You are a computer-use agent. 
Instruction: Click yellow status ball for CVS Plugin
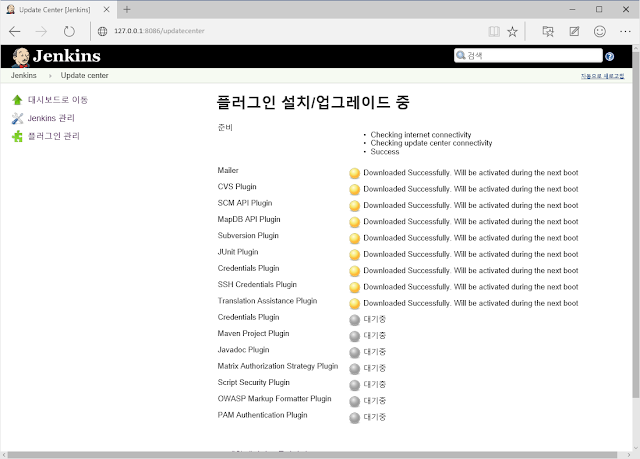pyautogui.click(x=354, y=190)
